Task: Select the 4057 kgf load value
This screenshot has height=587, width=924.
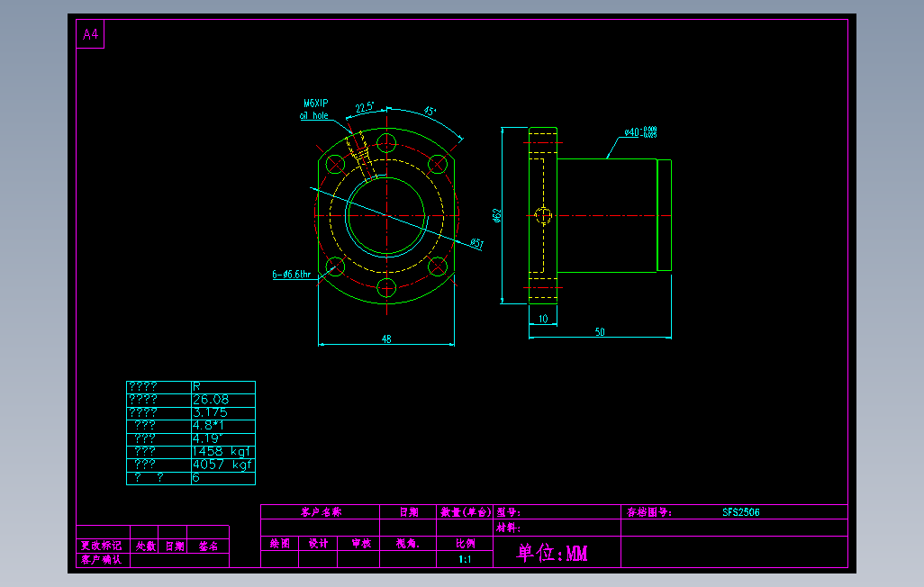Action: pyautogui.click(x=222, y=465)
